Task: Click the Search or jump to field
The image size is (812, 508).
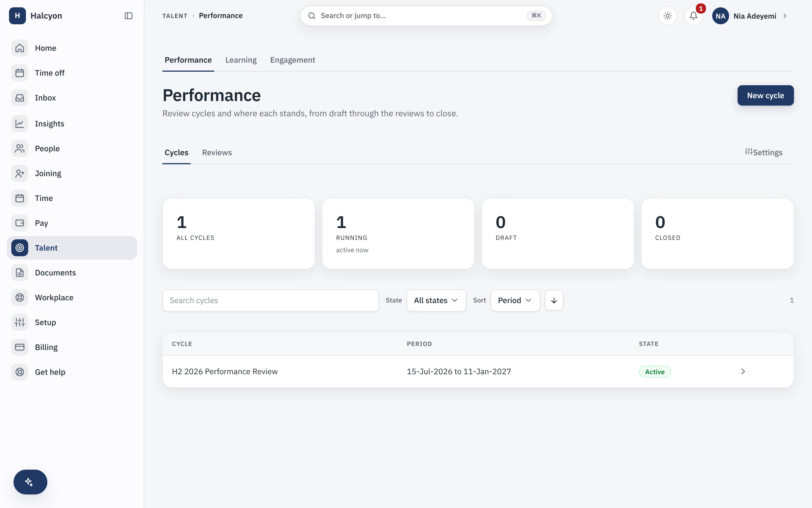Action: [x=426, y=16]
